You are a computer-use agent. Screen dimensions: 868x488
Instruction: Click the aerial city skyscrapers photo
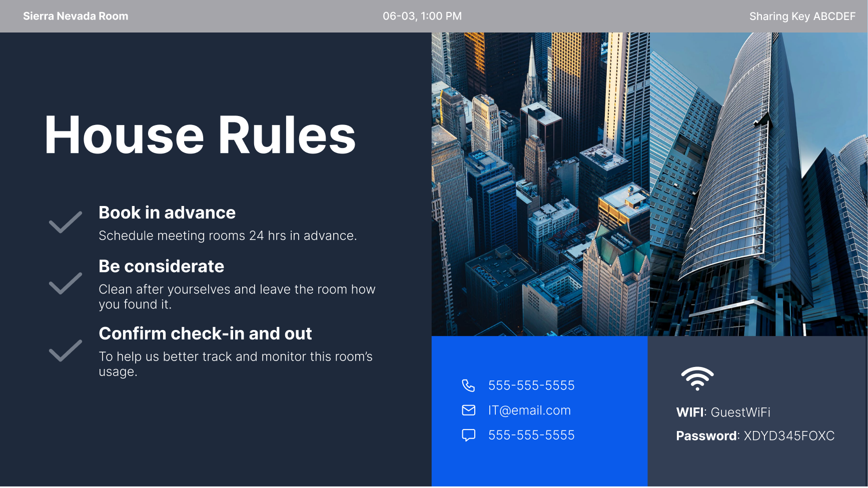[x=649, y=184]
